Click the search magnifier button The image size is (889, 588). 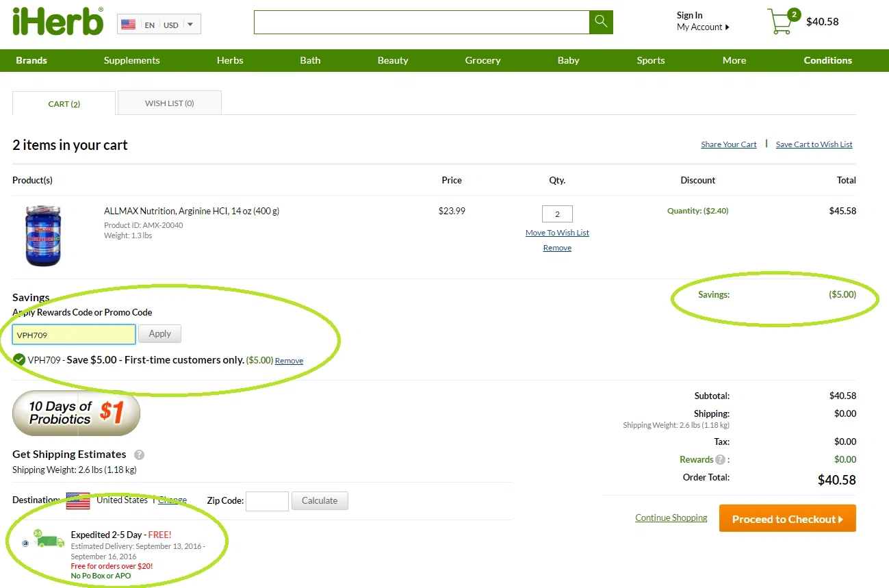[x=601, y=22]
